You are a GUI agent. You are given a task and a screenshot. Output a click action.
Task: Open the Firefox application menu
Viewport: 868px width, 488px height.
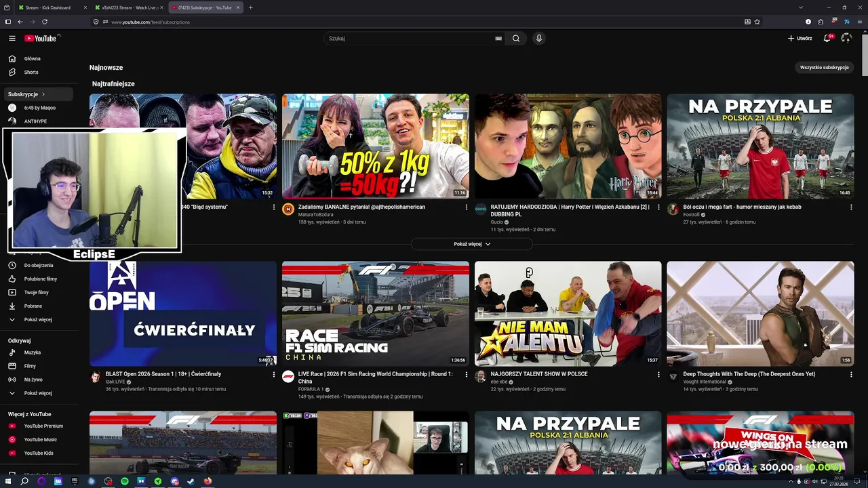point(859,22)
